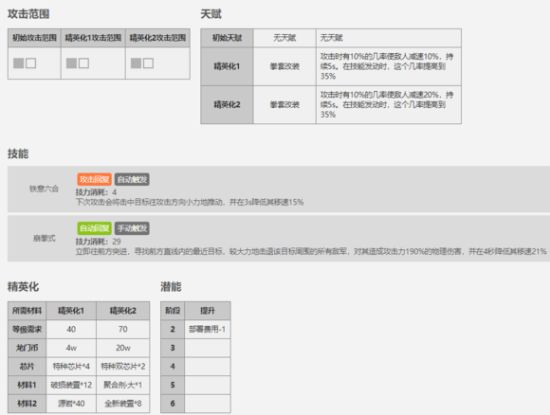The height and width of the screenshot is (415, 550).
Task: Click 精英化2 row header in talent table
Action: (x=227, y=105)
